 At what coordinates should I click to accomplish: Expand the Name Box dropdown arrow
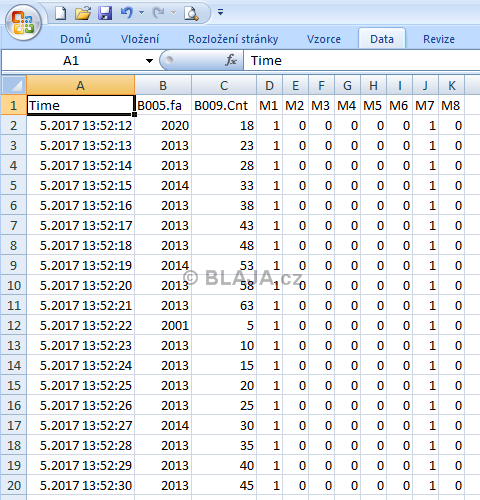(149, 61)
